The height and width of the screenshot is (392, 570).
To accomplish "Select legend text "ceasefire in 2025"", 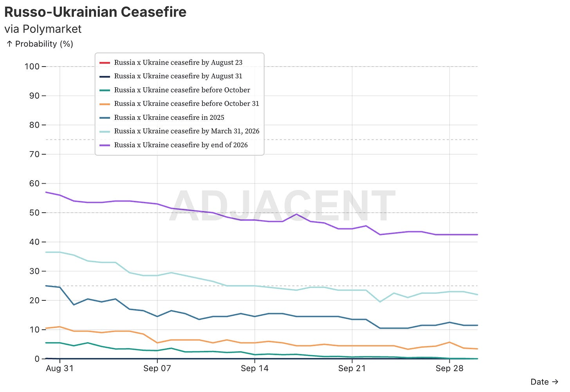I will 169,117.
